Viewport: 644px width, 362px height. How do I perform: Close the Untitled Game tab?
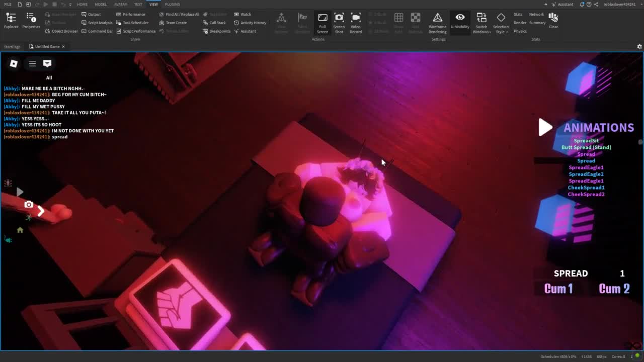click(x=63, y=47)
